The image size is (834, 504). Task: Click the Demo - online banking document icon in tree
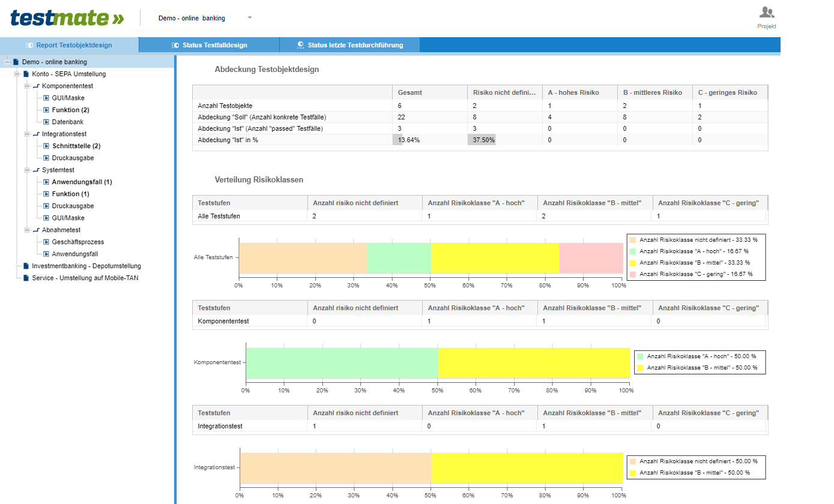(x=16, y=62)
